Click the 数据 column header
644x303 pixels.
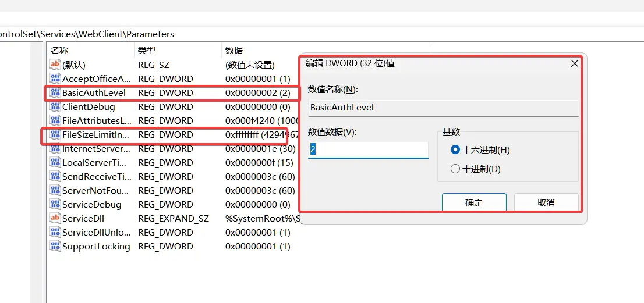(x=234, y=51)
